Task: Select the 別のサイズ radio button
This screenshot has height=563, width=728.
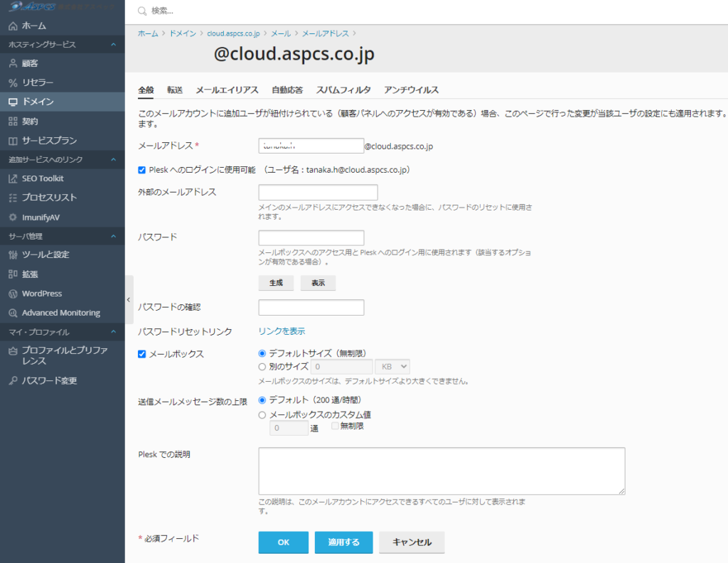Action: [262, 367]
